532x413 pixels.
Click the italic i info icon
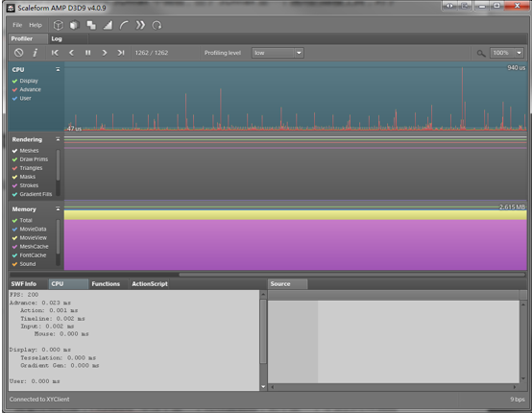35,53
